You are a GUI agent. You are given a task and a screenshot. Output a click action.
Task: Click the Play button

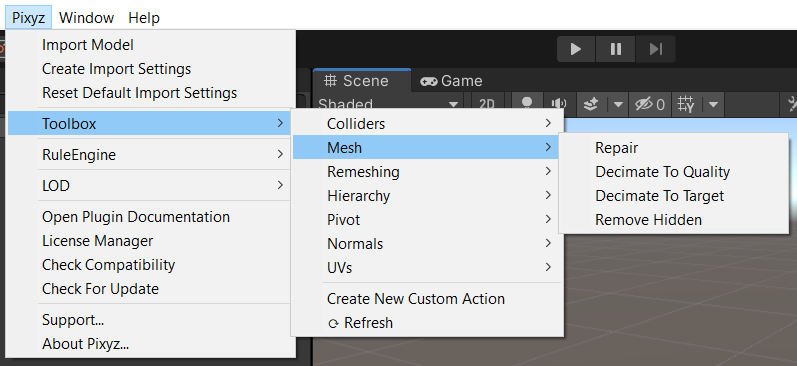coord(576,49)
